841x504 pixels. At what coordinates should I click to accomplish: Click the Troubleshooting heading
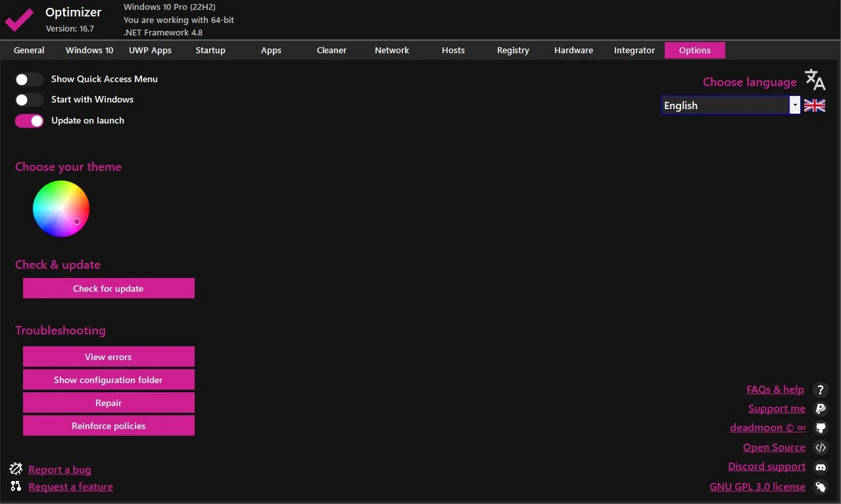point(60,331)
